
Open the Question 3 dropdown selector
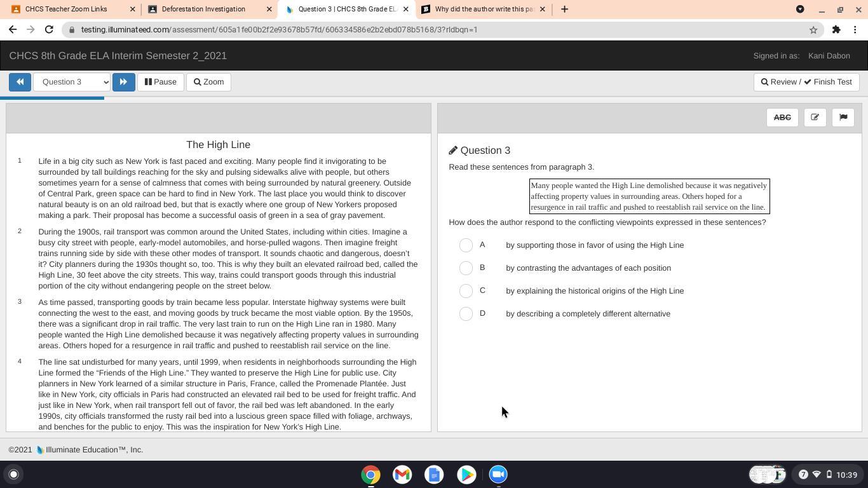pyautogui.click(x=72, y=82)
